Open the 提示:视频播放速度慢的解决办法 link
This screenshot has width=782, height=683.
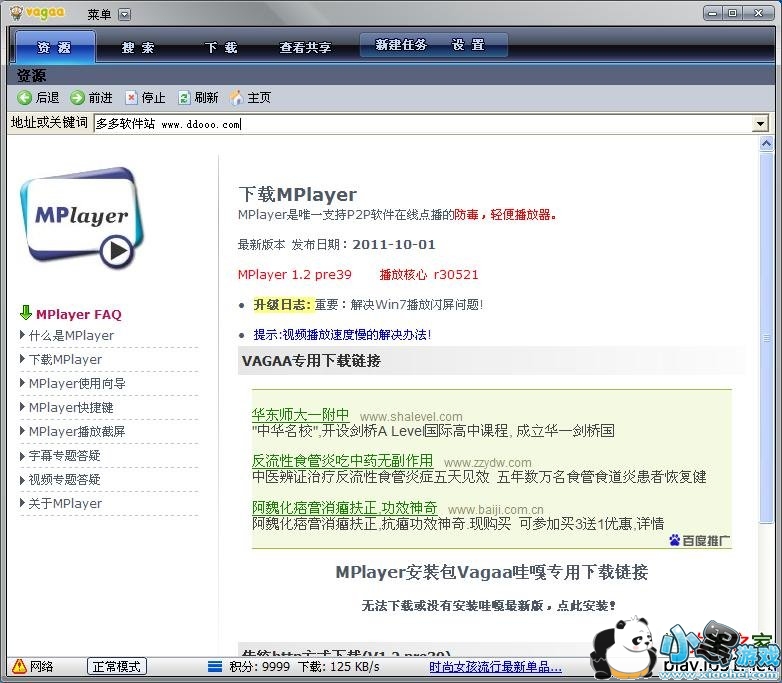(x=342, y=334)
